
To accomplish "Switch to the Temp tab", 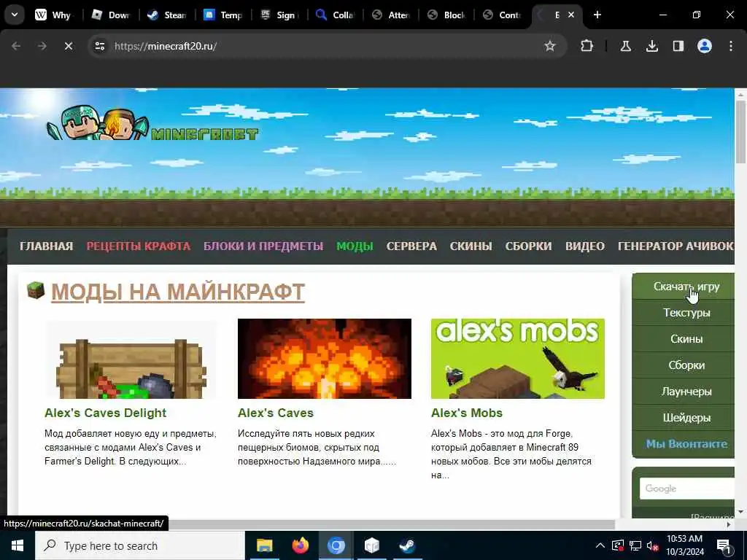I will click(223, 15).
